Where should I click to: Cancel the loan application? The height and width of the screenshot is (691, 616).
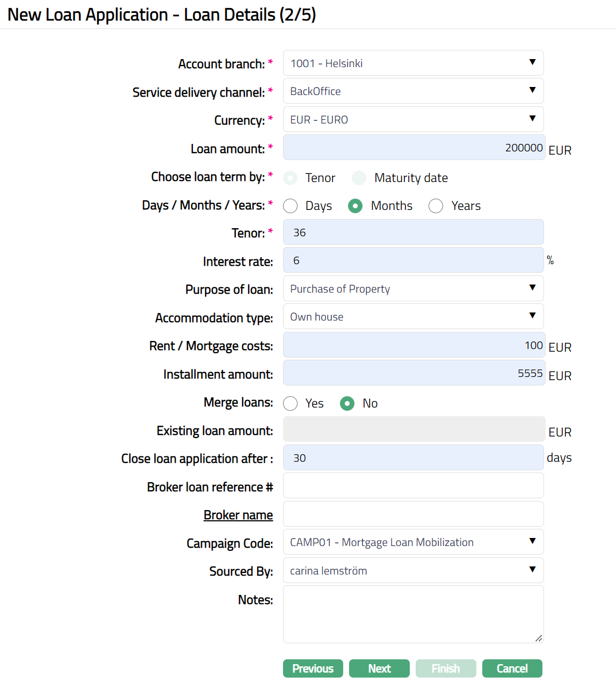(x=512, y=668)
